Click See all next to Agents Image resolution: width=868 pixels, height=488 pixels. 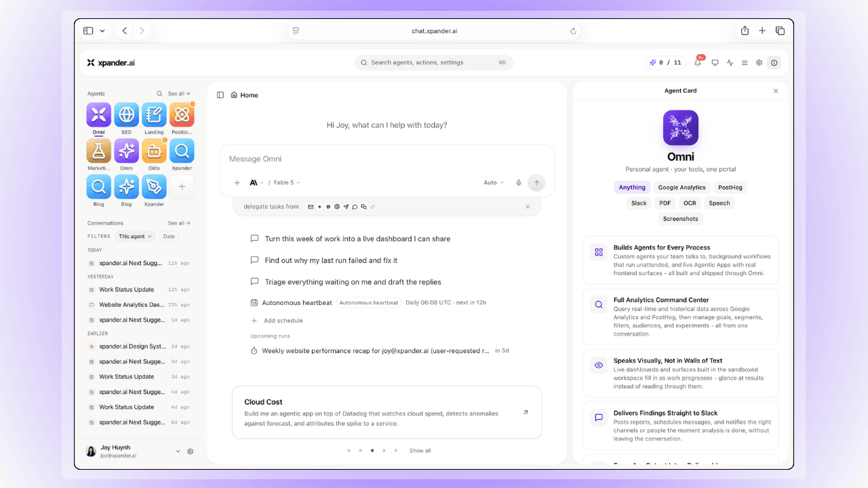(179, 94)
